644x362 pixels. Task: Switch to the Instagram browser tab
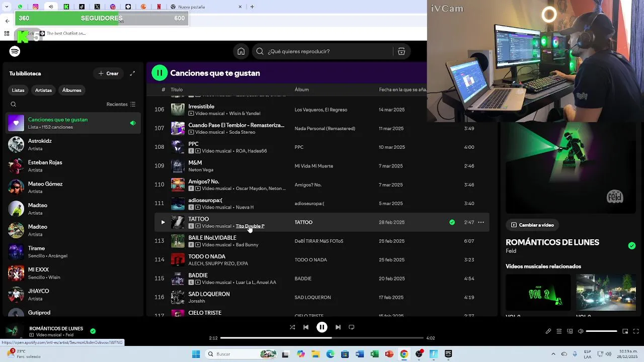pos(36,7)
